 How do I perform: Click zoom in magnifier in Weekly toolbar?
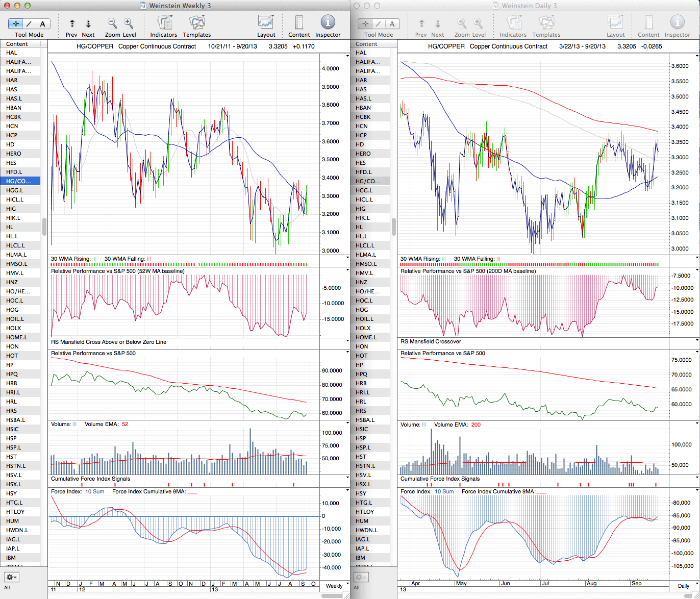click(x=129, y=23)
